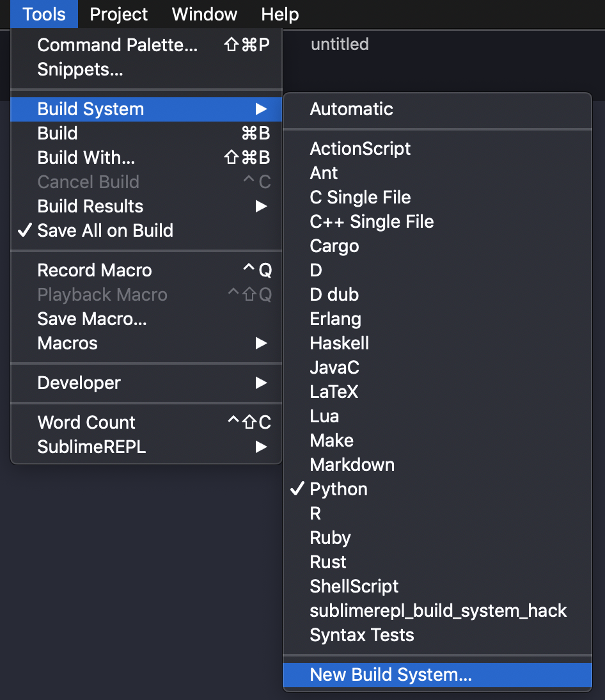Select the C++ Single File build system
Image resolution: width=605 pixels, height=700 pixels.
(x=372, y=221)
